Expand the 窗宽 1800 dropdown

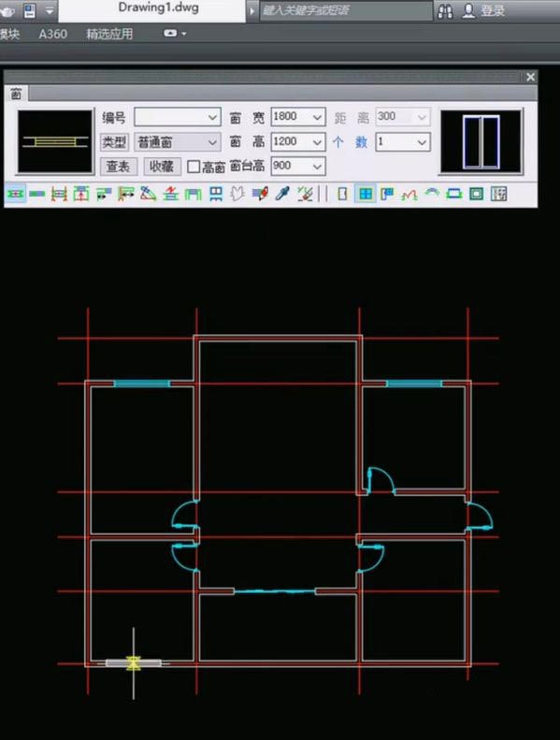point(317,117)
